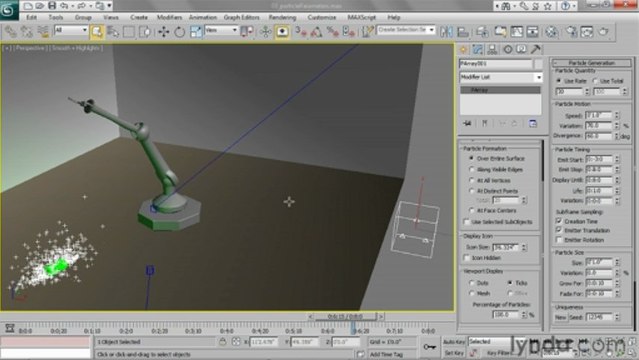The height and width of the screenshot is (360, 639).
Task: Open the Hierarchy command panel tab
Action: pos(492,49)
